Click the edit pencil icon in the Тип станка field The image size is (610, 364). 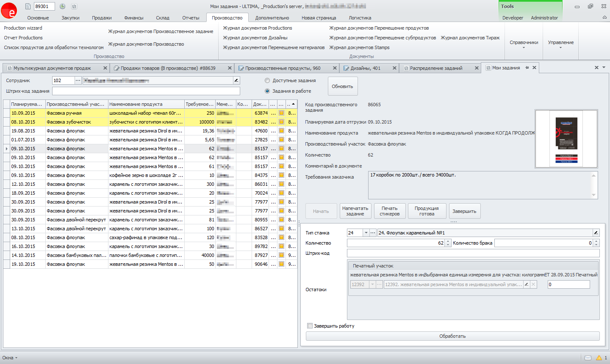tap(596, 233)
